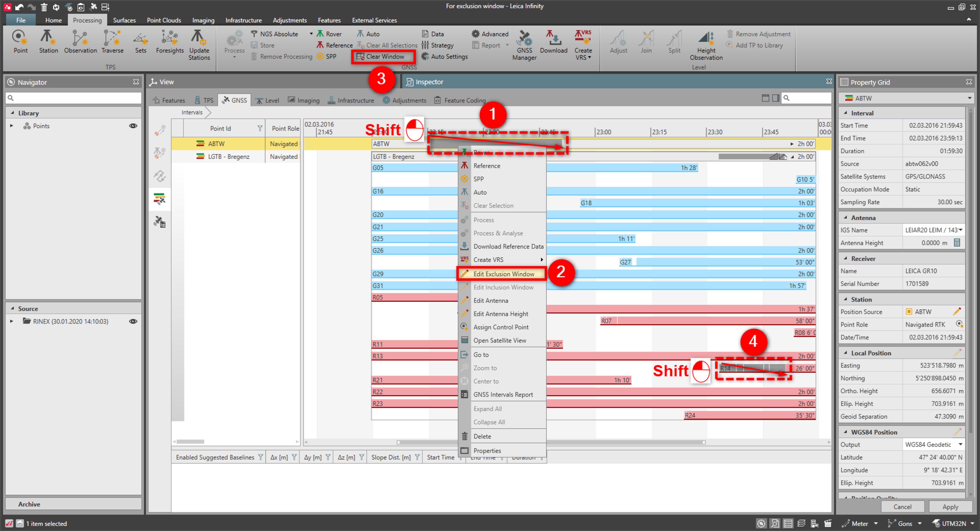Open the IGS Name dropdown
Viewport: 980px width, 531px height.
(961, 229)
